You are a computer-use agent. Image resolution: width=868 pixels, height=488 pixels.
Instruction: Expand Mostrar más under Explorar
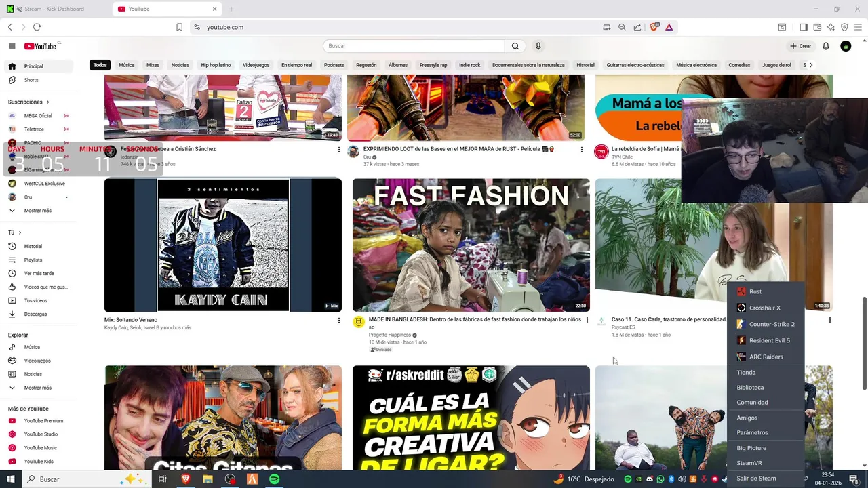coord(38,388)
